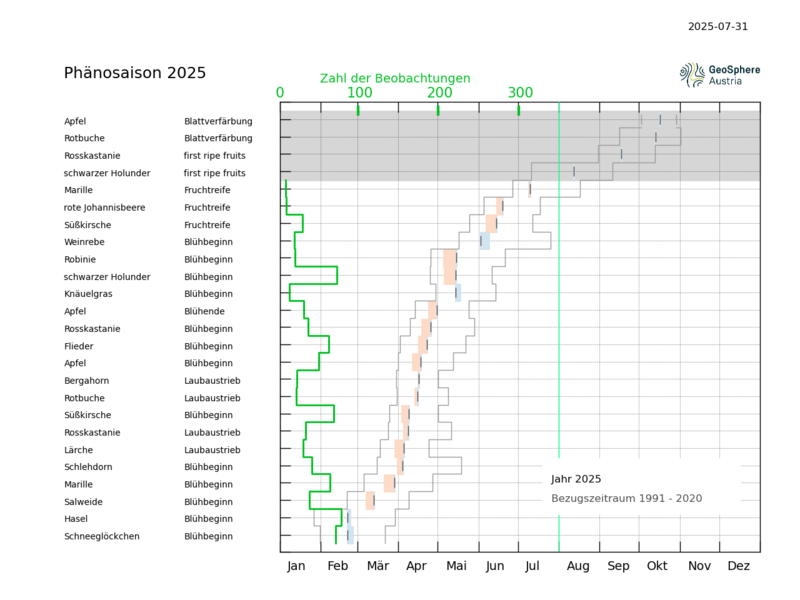Select the Schneeglöckchen row label
This screenshot has width=800, height=600.
click(102, 536)
